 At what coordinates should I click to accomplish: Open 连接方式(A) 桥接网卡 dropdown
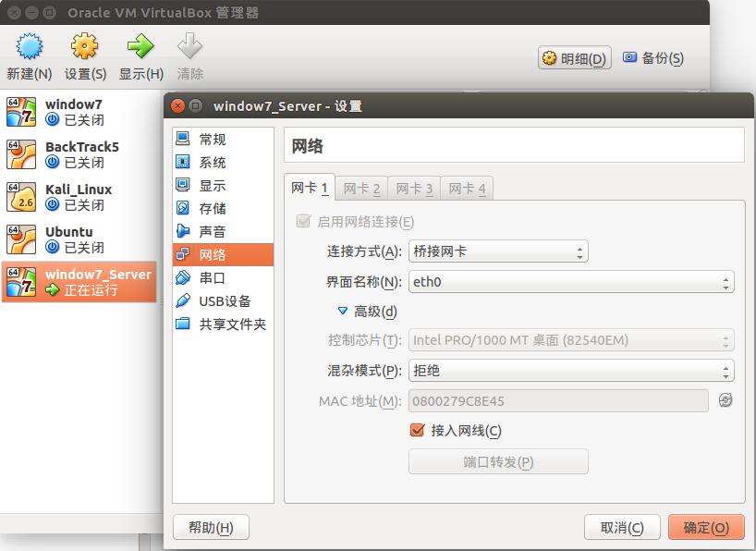498,251
